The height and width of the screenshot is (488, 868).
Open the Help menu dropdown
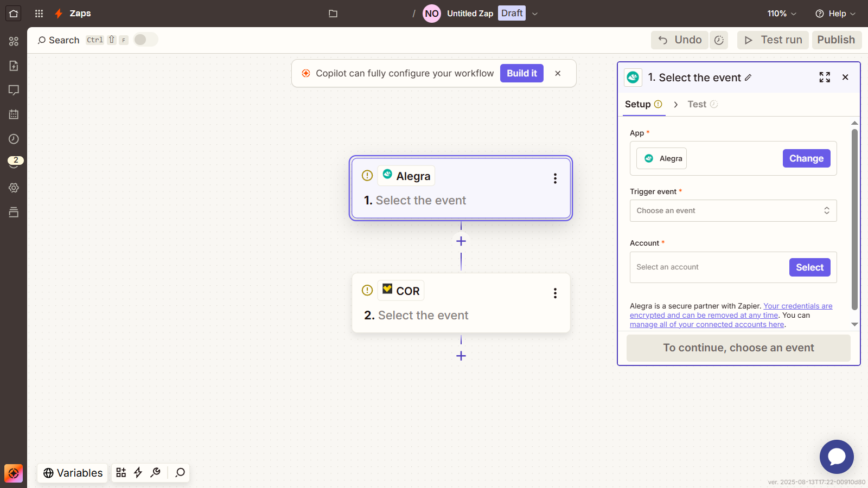(x=835, y=14)
